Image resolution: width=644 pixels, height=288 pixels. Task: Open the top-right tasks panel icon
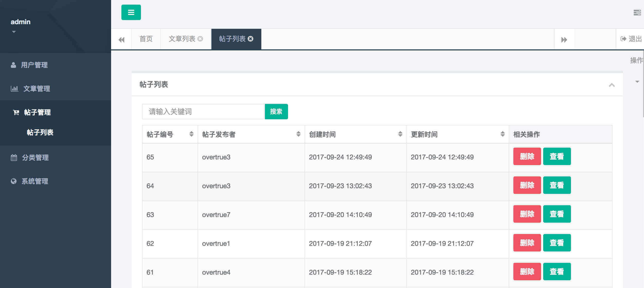[637, 13]
